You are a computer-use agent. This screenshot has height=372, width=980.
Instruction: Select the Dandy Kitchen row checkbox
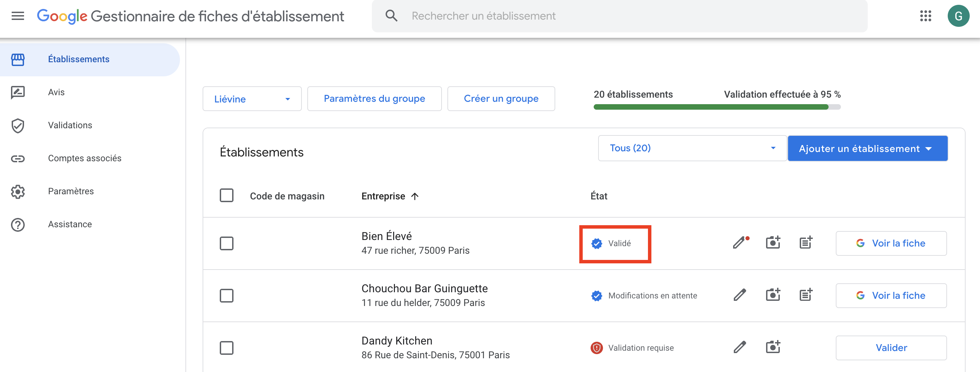(226, 348)
